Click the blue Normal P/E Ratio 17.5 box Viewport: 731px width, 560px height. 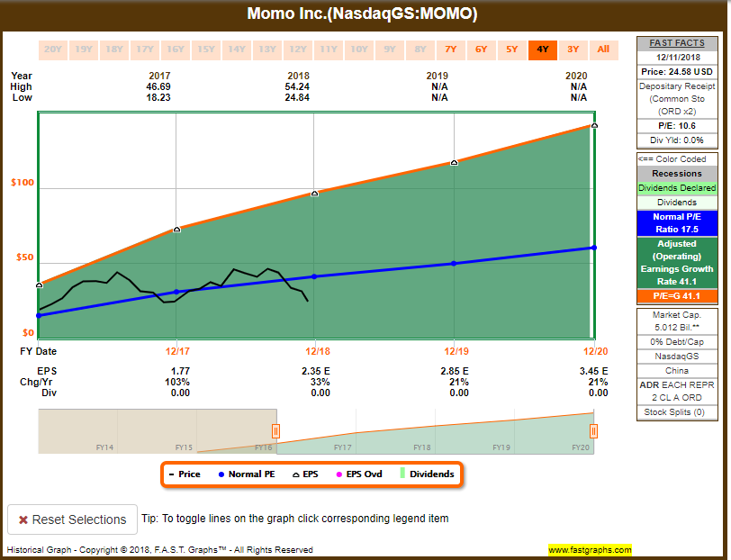677,221
